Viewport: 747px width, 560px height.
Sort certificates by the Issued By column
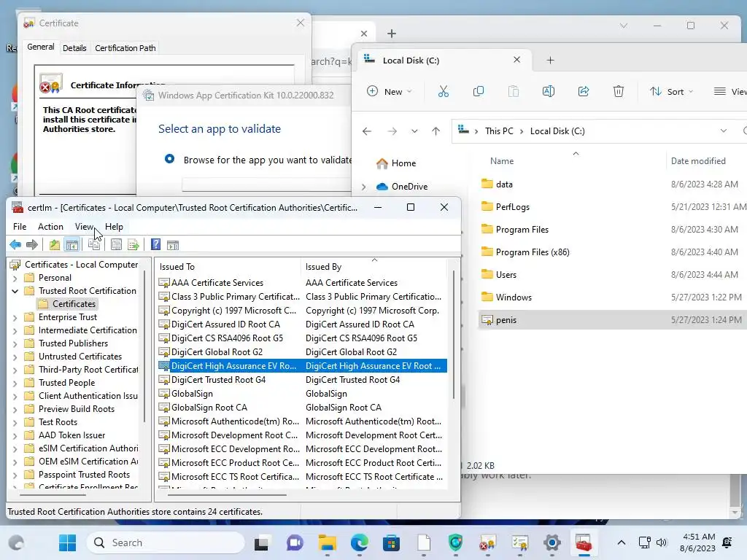pos(374,267)
